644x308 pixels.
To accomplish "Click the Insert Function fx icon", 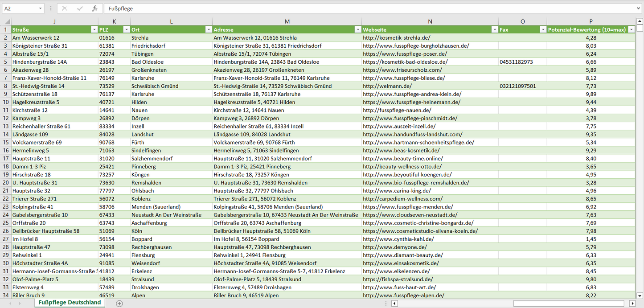I will [x=94, y=8].
